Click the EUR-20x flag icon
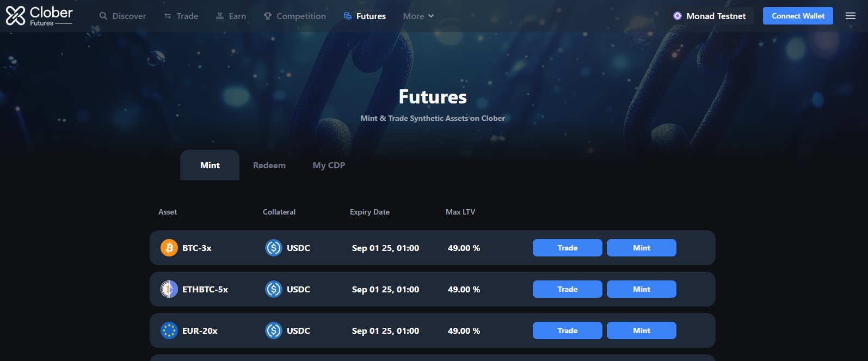The width and height of the screenshot is (868, 361). pos(169,331)
